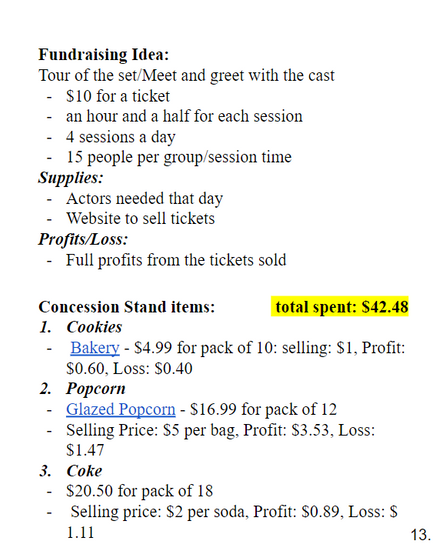This screenshot has height=551, width=436.
Task: Click the Supplies subheading
Action: click(71, 178)
